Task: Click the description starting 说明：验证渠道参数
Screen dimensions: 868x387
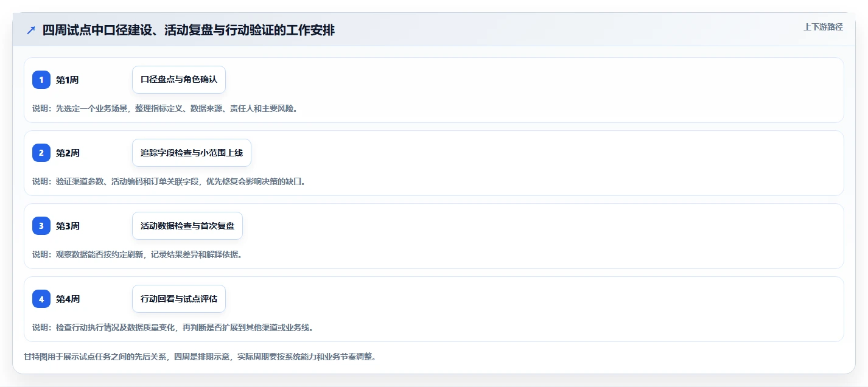Action: point(169,181)
